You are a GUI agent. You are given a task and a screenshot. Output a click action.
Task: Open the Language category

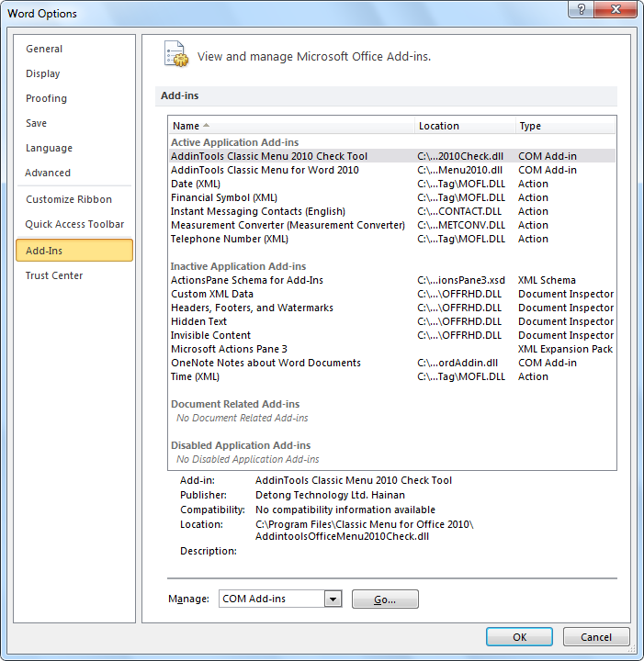coord(74,149)
